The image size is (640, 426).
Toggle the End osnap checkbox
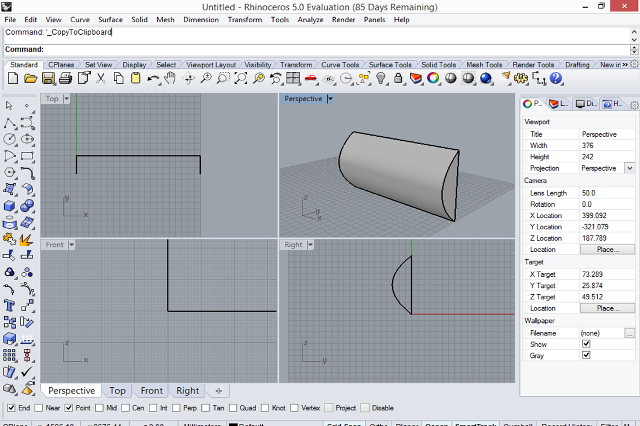(11, 408)
